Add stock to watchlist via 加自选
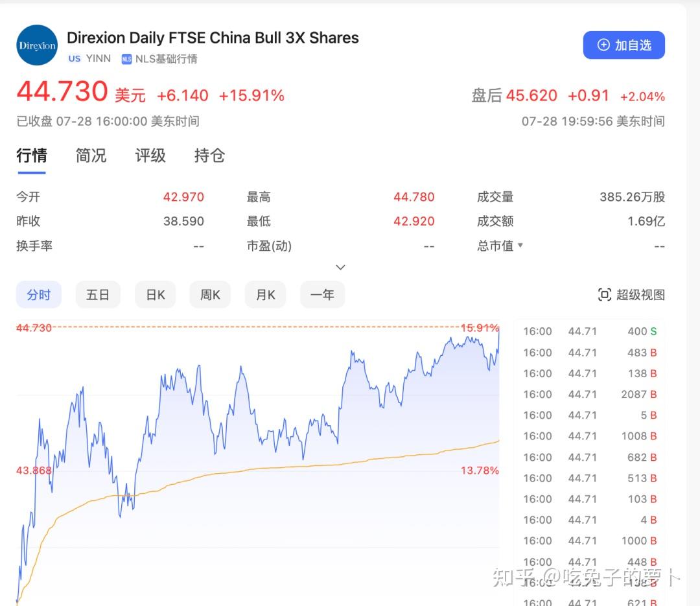 coord(624,45)
